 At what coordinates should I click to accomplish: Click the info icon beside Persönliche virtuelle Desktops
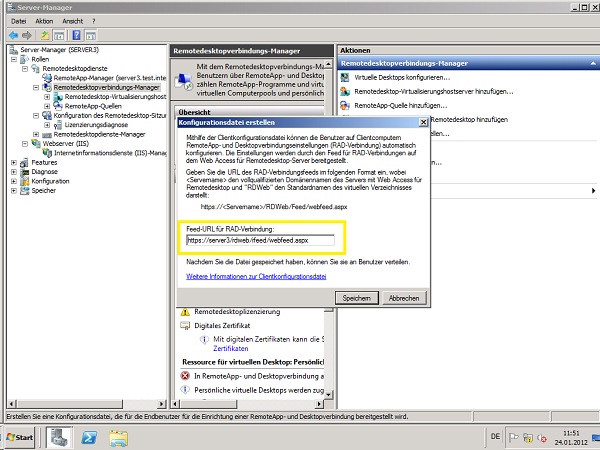pos(185,390)
